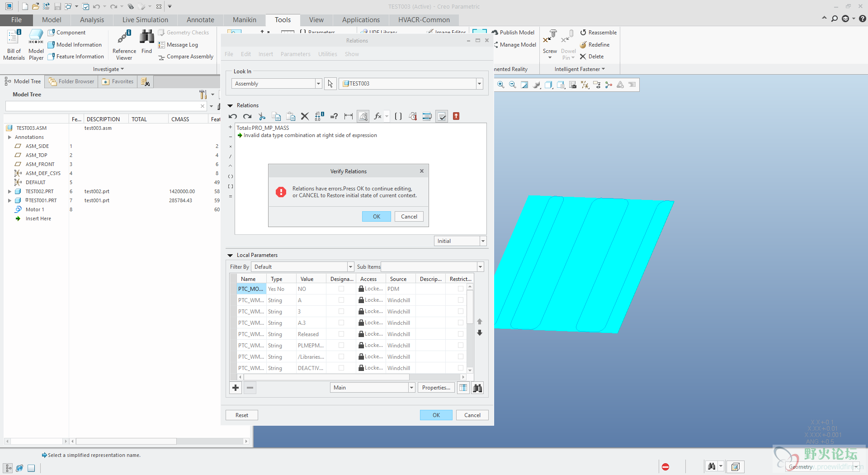The image size is (868, 475).
Task: Insert function fx icon
Action: click(x=378, y=117)
